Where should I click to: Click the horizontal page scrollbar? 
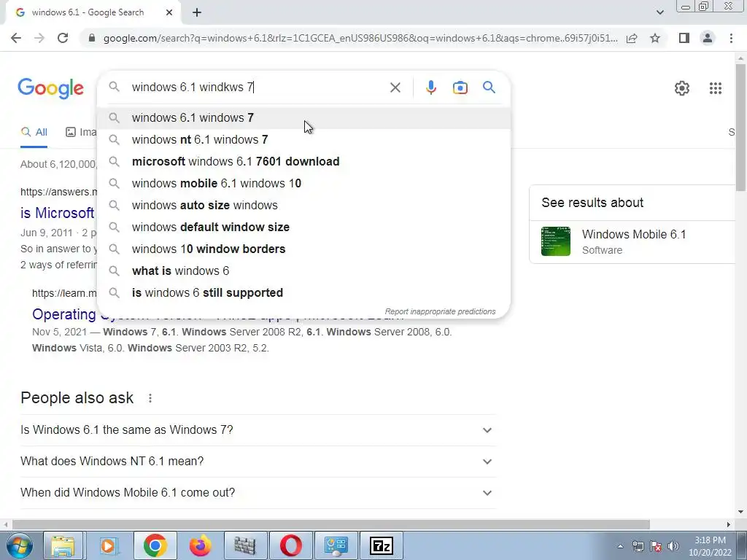point(331,524)
